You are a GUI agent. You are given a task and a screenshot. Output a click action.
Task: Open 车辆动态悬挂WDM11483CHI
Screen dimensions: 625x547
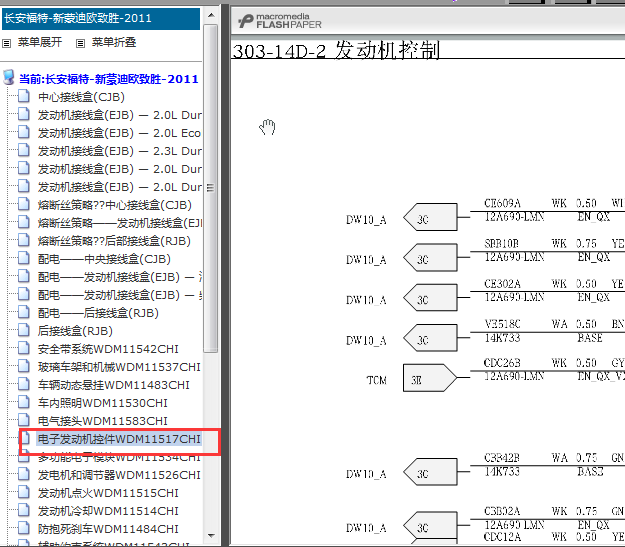tap(114, 385)
